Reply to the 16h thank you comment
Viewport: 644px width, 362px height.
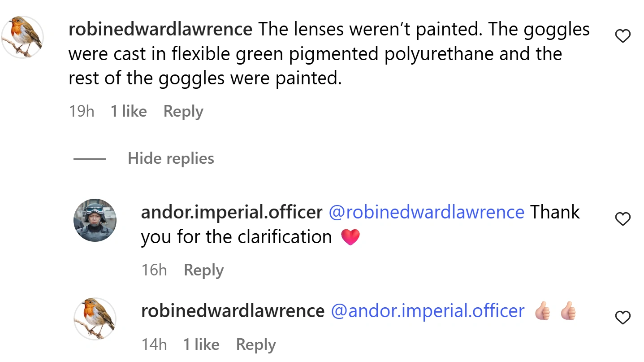point(203,270)
